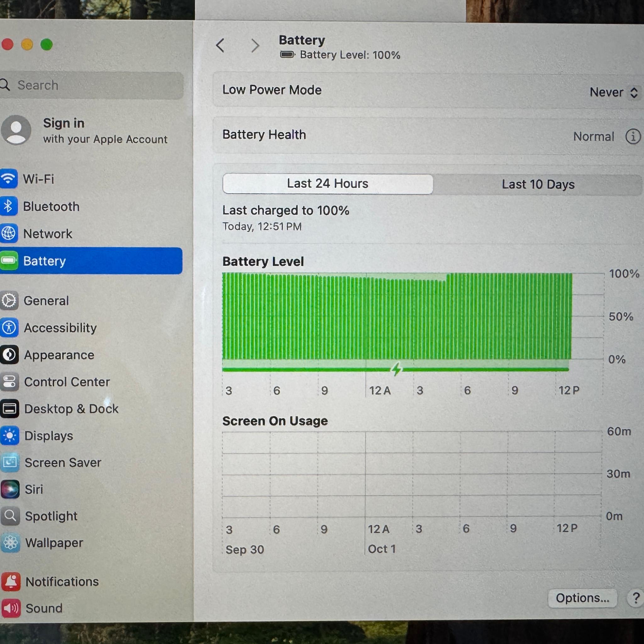The image size is (644, 644).
Task: Click the green zoom window button
Action: pyautogui.click(x=46, y=44)
